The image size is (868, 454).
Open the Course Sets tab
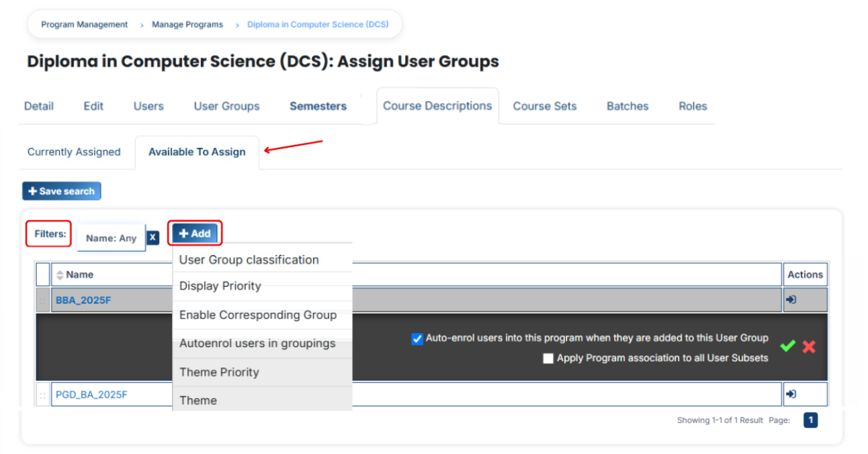click(545, 106)
